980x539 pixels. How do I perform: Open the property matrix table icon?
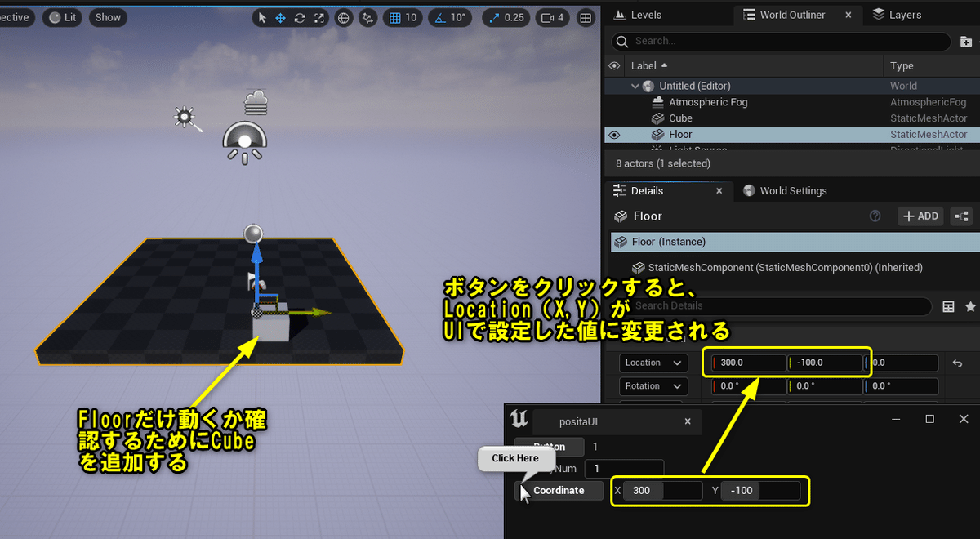click(x=948, y=306)
